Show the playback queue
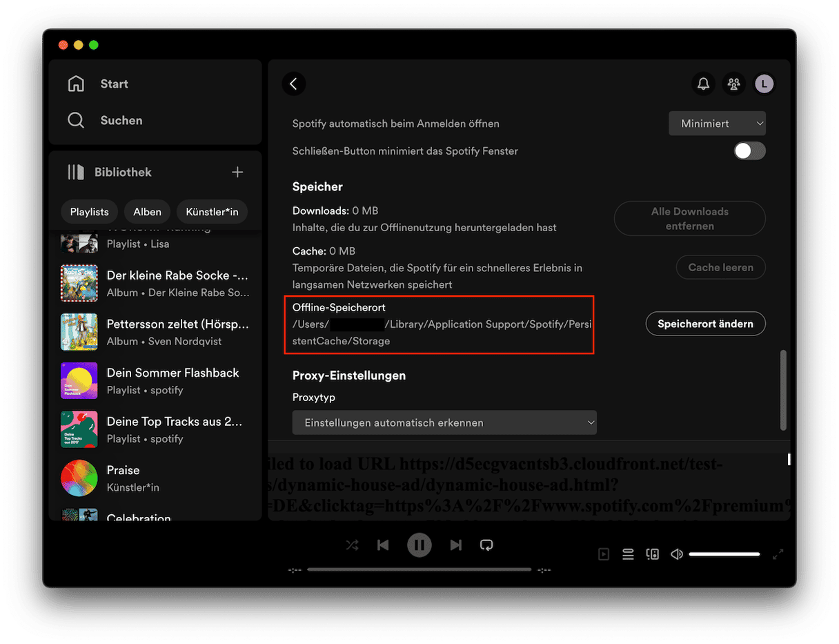The image size is (839, 644). [x=628, y=554]
